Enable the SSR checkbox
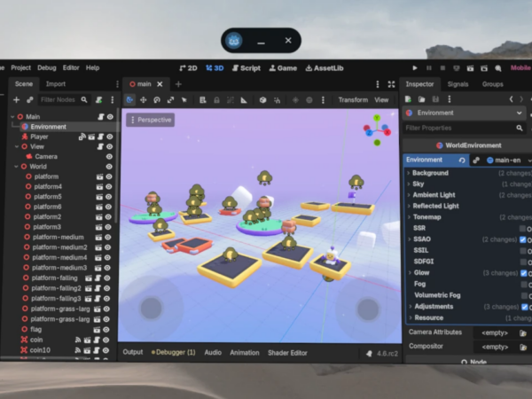Screen dimensions: 532x399 tap(523, 228)
